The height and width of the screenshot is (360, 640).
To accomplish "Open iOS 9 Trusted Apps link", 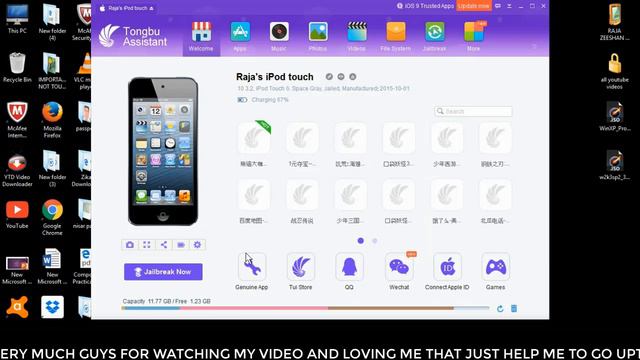I will coord(425,6).
